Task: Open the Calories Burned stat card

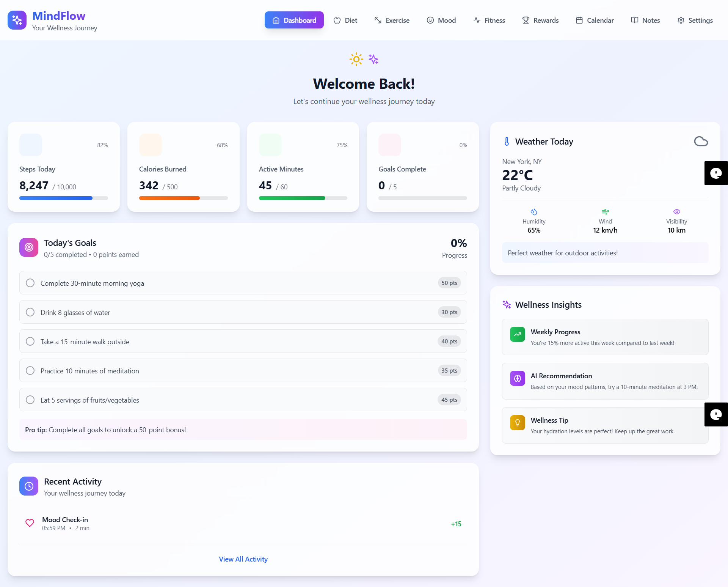Action: (184, 167)
